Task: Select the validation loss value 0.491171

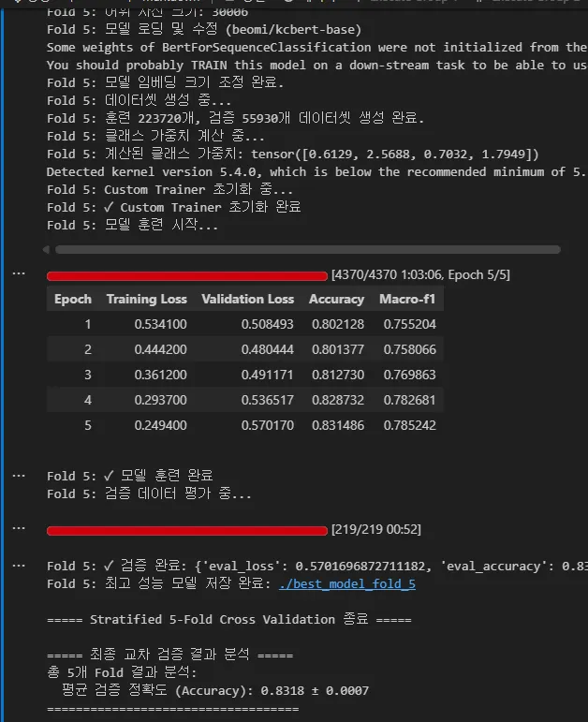Action: pyautogui.click(x=268, y=375)
